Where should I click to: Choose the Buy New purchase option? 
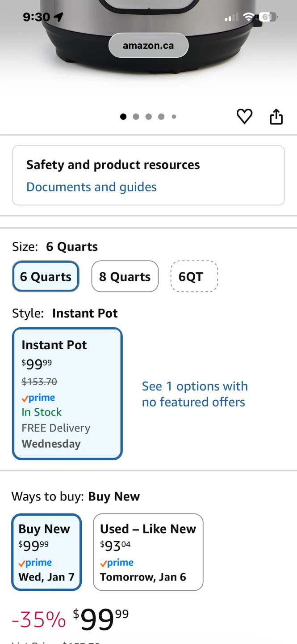coord(46,552)
